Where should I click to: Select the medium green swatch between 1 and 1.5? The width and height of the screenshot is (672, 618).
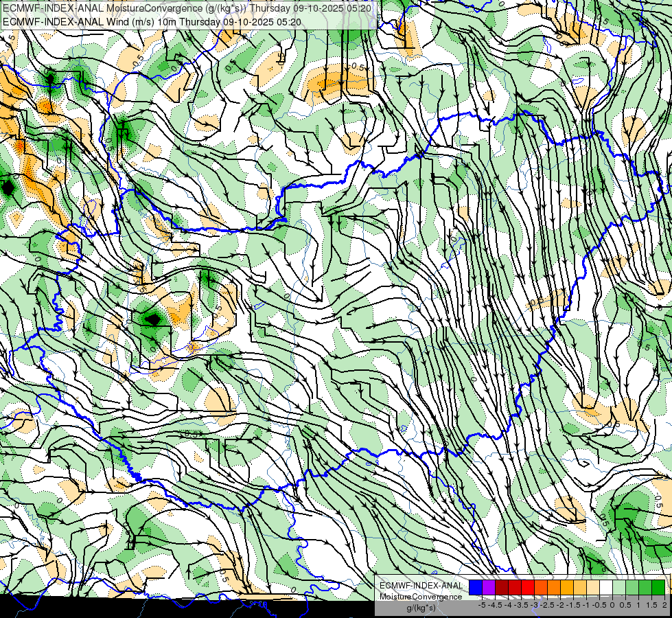[645, 588]
